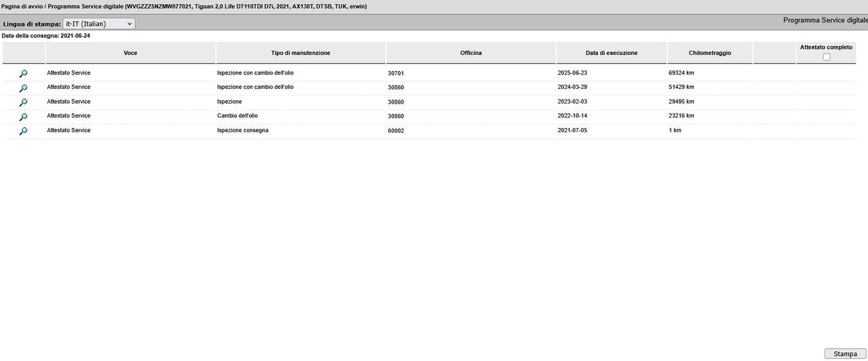Click the Officina column header
This screenshot has width=868, height=361.
pyautogui.click(x=471, y=53)
